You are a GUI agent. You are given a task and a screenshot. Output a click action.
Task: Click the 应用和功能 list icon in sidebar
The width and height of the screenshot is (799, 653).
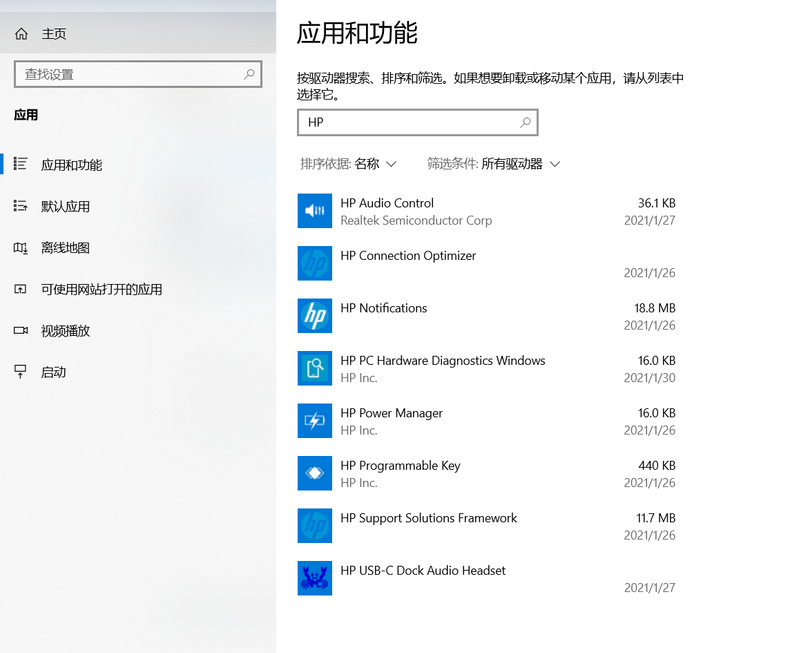(20, 164)
